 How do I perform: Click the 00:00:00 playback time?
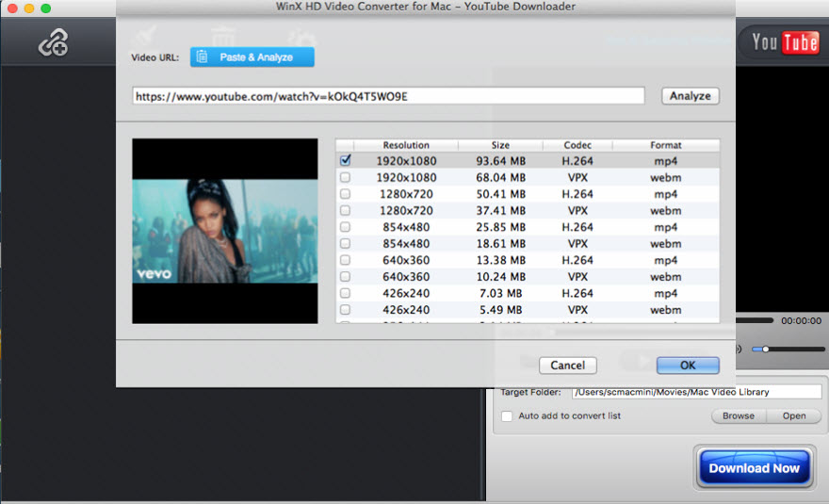click(801, 320)
